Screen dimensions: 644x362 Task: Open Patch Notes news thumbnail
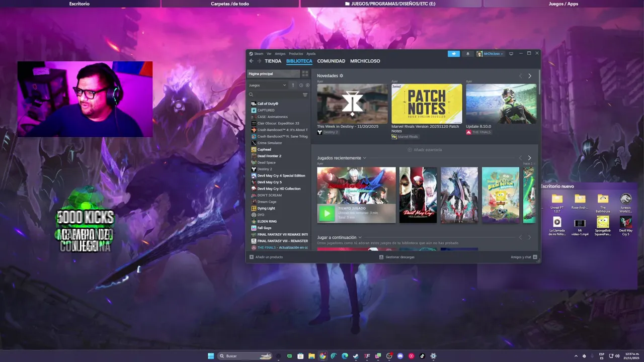point(427,104)
